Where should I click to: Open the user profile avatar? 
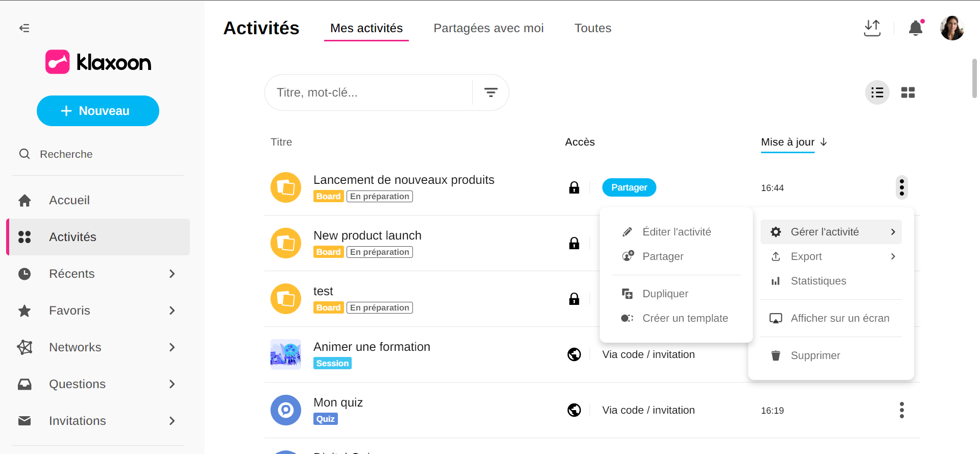click(x=952, y=28)
